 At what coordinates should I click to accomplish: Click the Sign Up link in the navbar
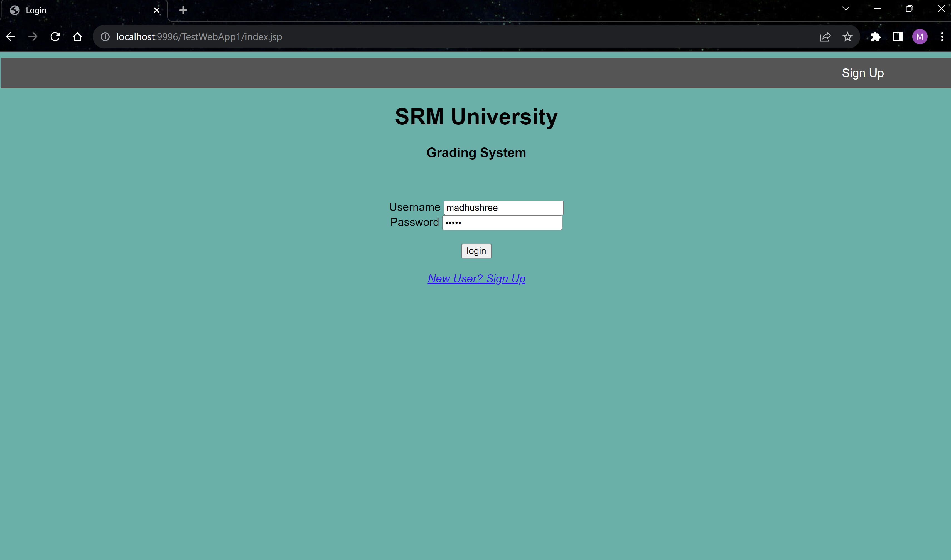863,73
